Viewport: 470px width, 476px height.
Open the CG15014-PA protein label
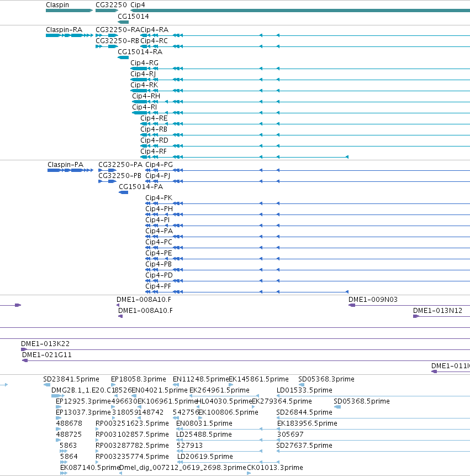pyautogui.click(x=141, y=187)
